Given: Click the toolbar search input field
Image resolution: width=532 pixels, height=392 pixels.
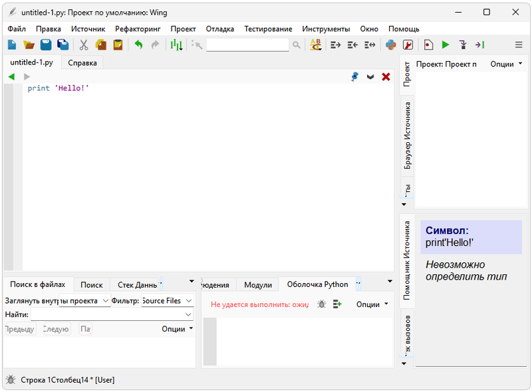Looking at the screenshot, I should click(247, 45).
